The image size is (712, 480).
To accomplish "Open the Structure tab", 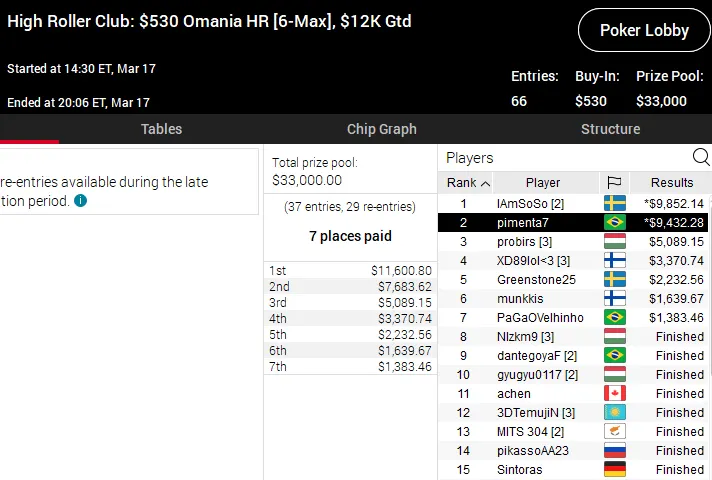I will (x=610, y=129).
